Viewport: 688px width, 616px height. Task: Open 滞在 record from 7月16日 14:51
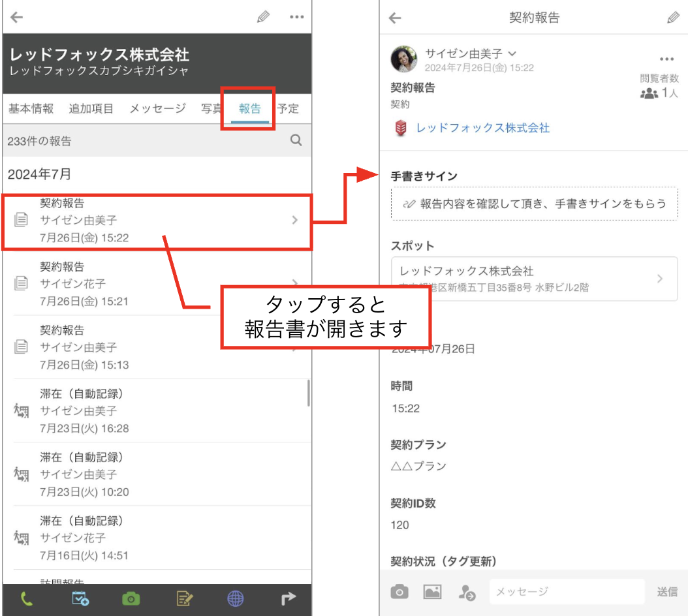(x=157, y=538)
